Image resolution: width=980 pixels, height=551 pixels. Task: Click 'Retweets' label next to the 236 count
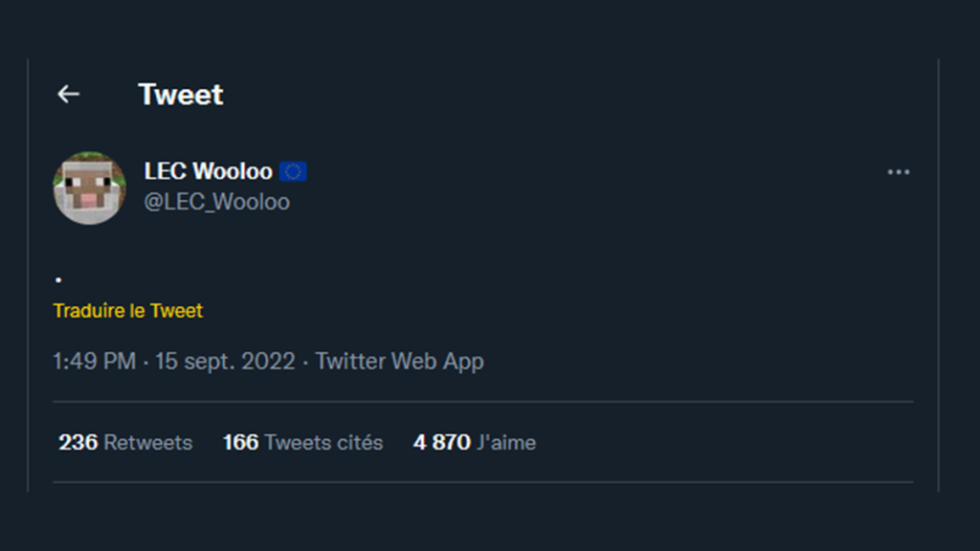[x=146, y=442]
